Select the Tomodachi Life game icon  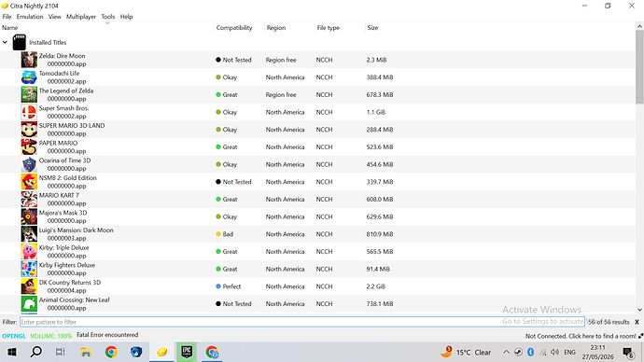29,77
